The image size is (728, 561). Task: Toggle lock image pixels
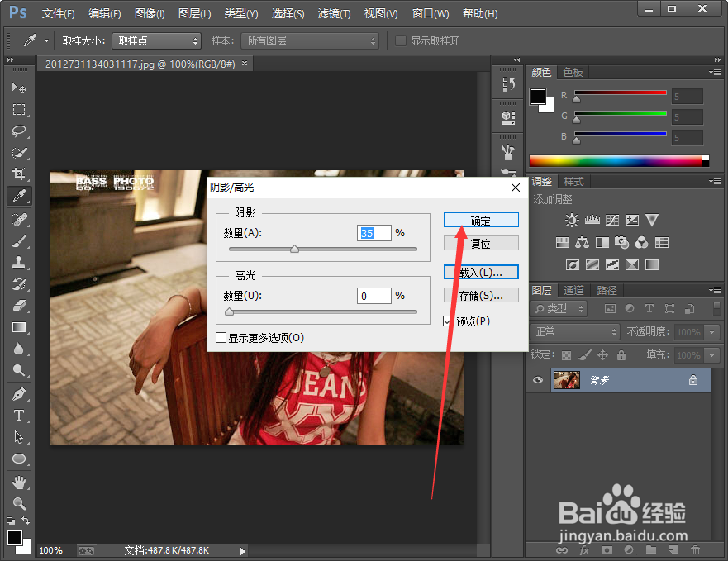pos(585,355)
